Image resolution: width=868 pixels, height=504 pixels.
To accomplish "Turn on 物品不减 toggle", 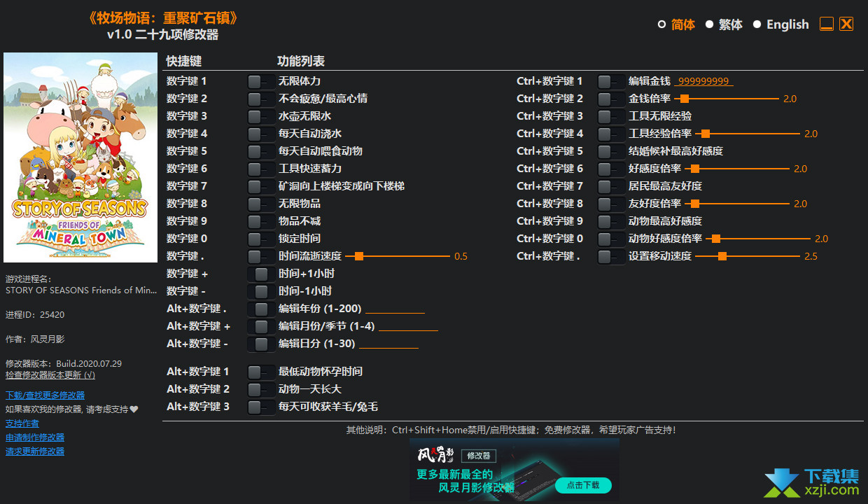I will (261, 221).
